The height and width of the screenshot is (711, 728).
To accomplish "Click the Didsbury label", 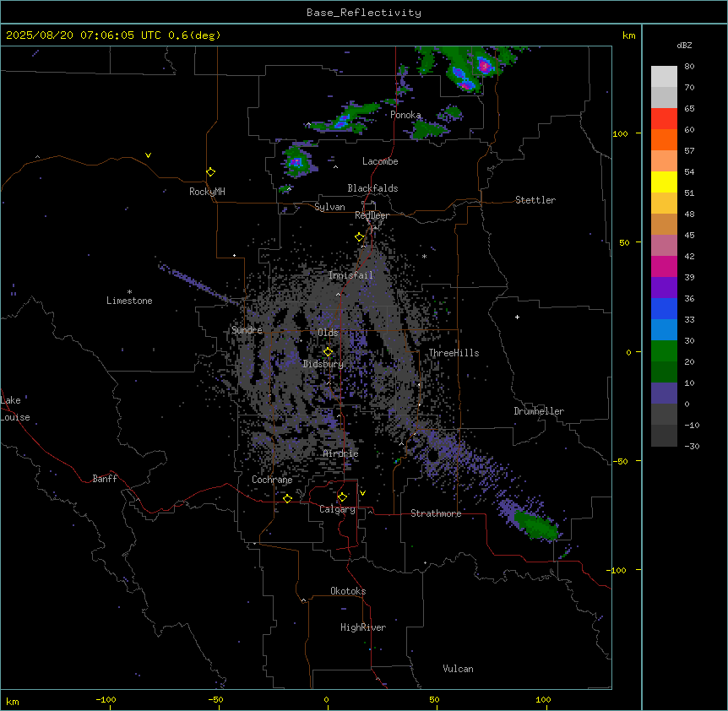I will click(323, 364).
